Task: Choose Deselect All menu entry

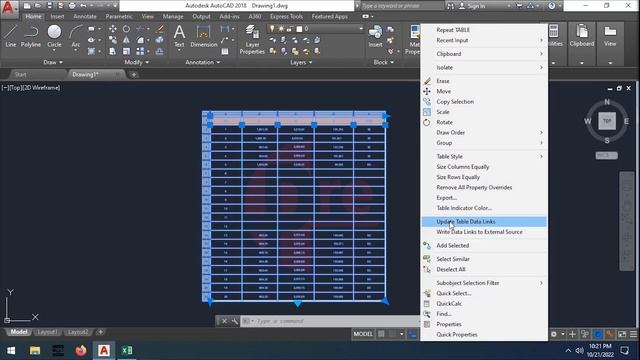Action: pos(484,269)
